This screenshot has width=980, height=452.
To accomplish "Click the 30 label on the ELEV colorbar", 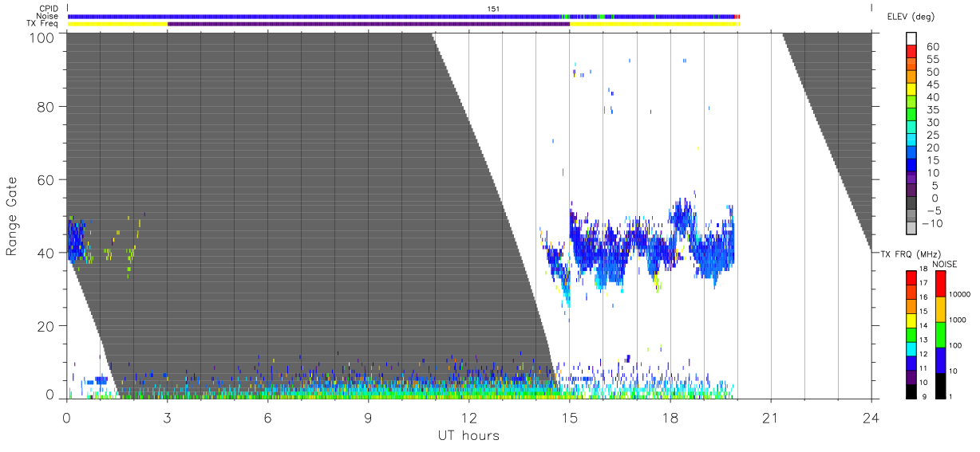I will tap(933, 122).
